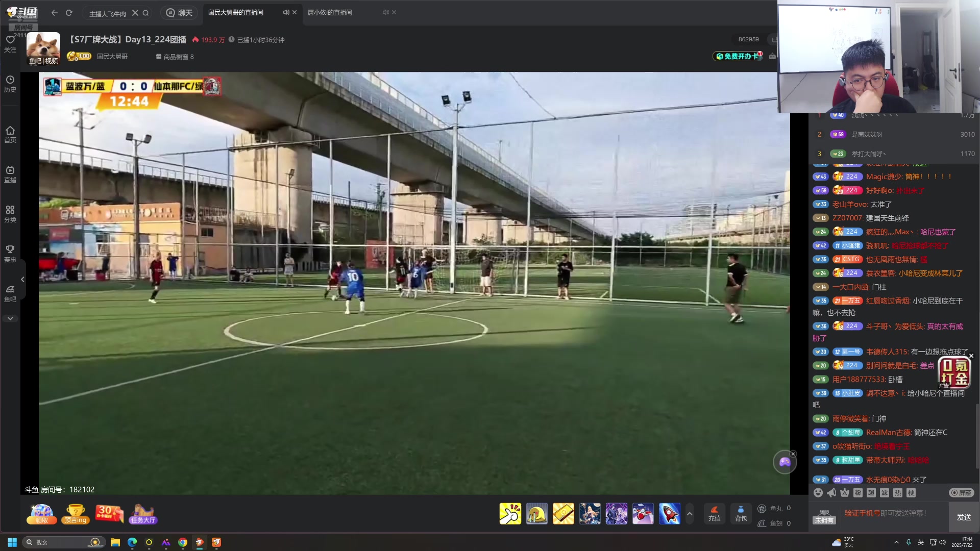Toggle the 粉 chat filter
The image size is (980, 551).
858,493
